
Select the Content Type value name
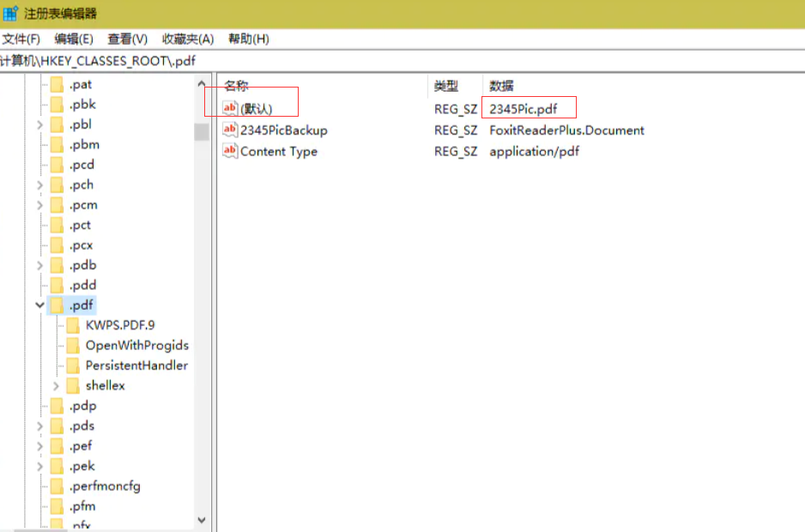click(x=279, y=152)
